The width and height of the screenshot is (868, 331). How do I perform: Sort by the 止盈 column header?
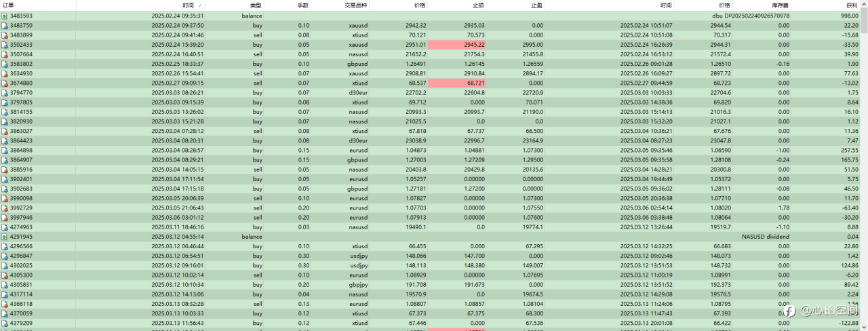536,5
